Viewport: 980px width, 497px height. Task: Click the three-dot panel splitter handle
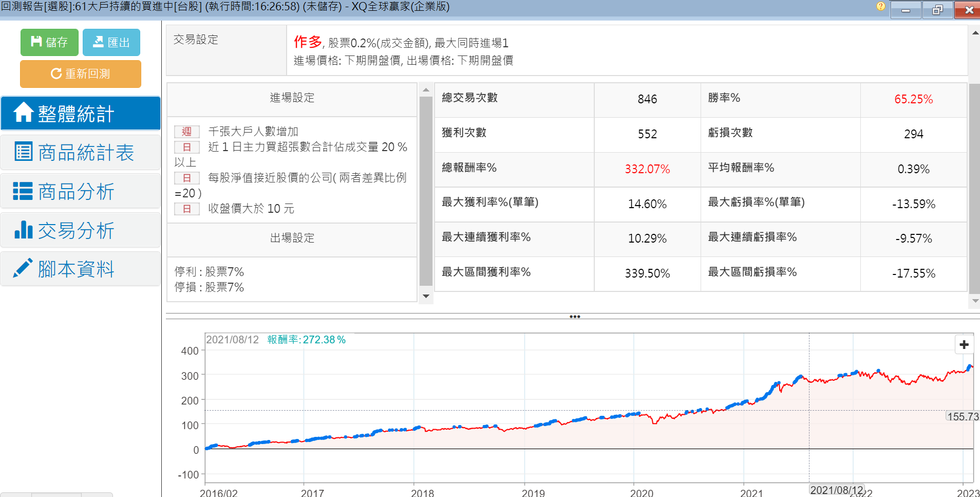[x=575, y=317]
